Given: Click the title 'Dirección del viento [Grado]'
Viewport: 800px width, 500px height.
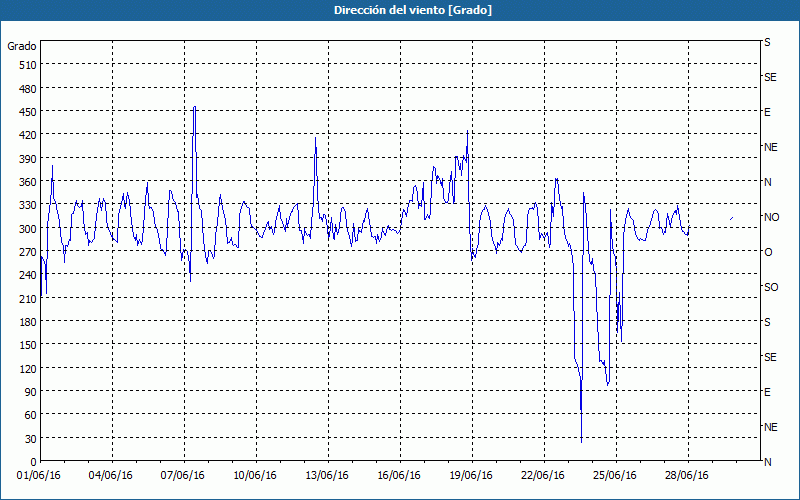Looking at the screenshot, I should pos(413,10).
